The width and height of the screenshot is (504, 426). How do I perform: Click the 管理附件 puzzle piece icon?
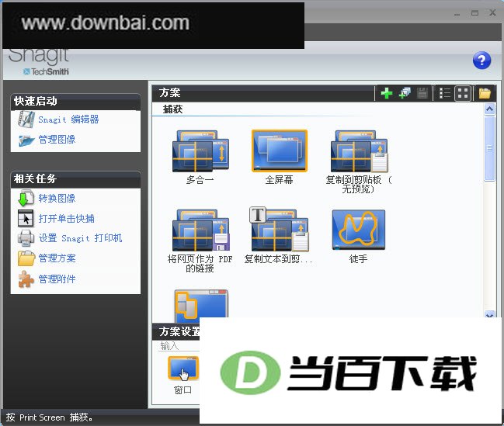[x=26, y=279]
